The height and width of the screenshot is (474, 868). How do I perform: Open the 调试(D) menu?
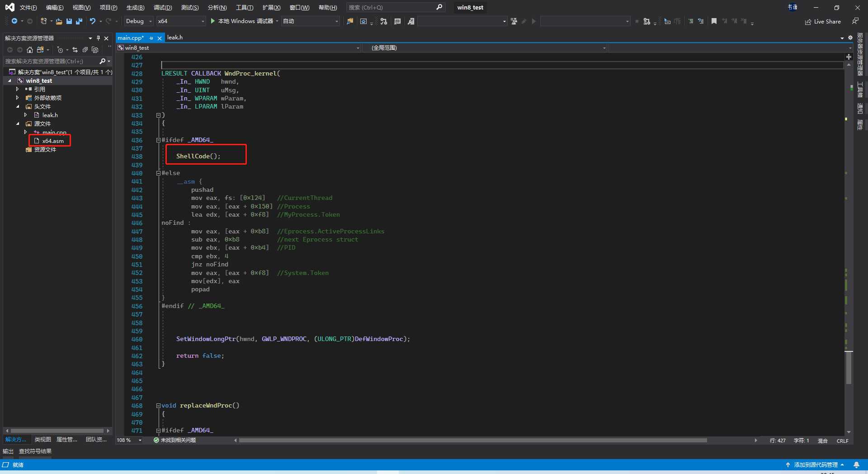coord(163,7)
